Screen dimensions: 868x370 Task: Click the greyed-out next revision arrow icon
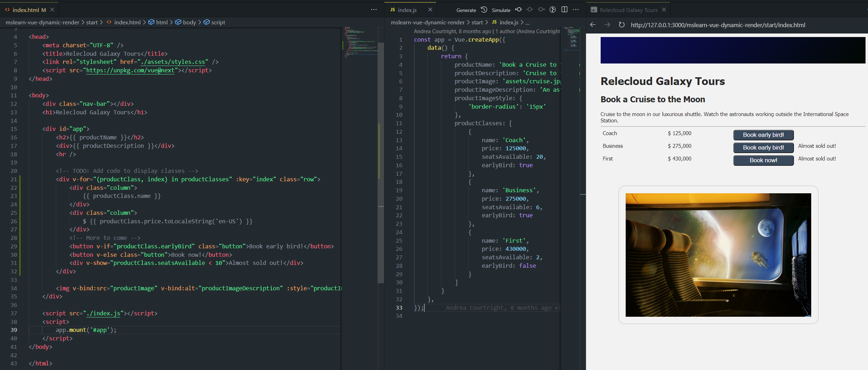pyautogui.click(x=541, y=10)
